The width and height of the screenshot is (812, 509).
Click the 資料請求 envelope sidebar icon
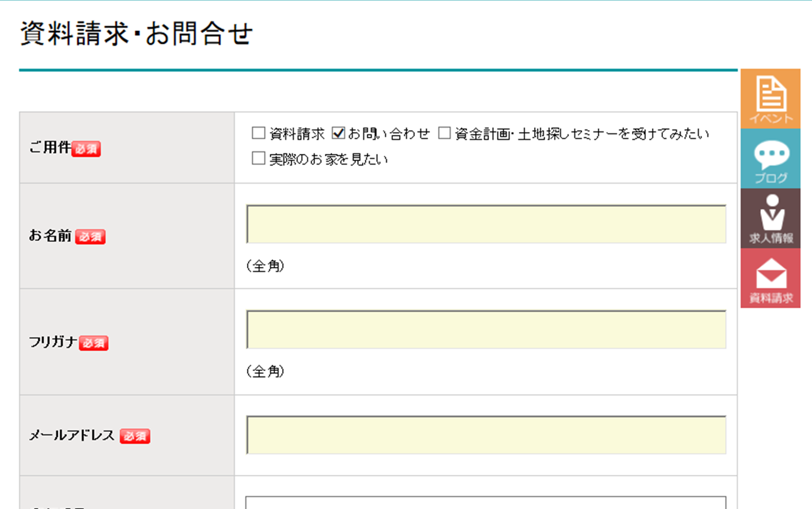(771, 278)
